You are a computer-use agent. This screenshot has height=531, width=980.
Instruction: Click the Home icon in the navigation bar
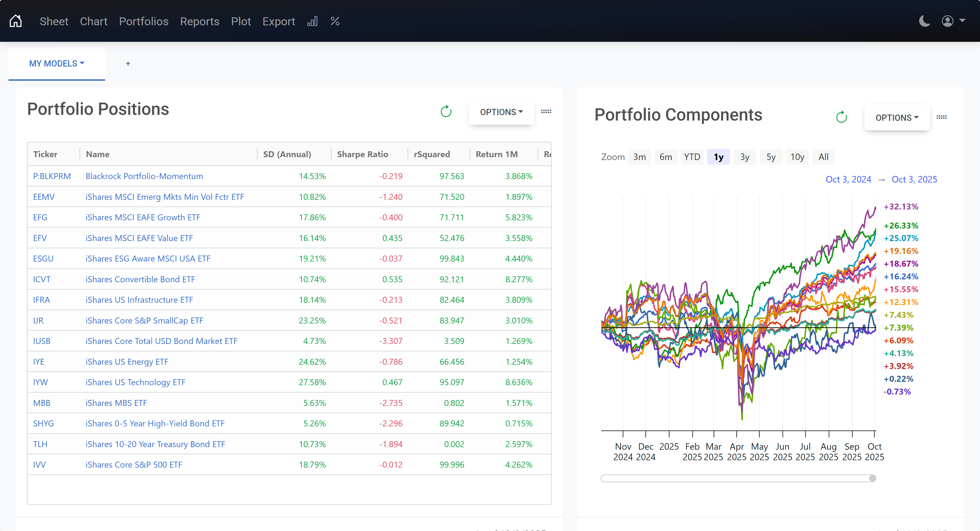pyautogui.click(x=16, y=21)
